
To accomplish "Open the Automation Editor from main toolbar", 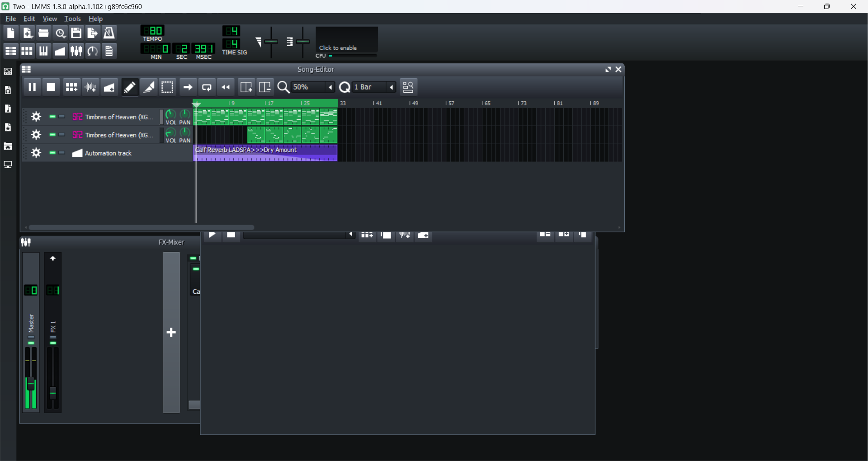I will (x=60, y=51).
